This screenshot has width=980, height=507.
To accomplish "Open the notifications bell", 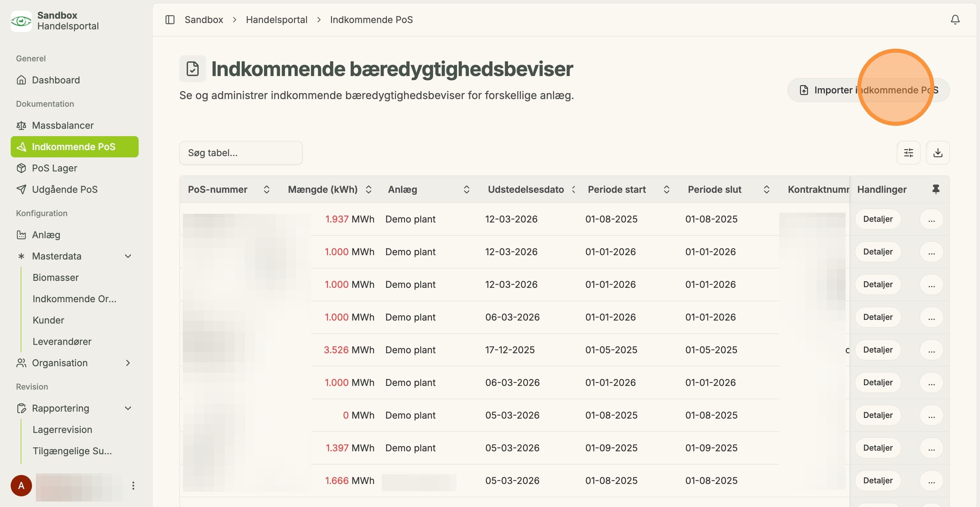I will click(955, 19).
